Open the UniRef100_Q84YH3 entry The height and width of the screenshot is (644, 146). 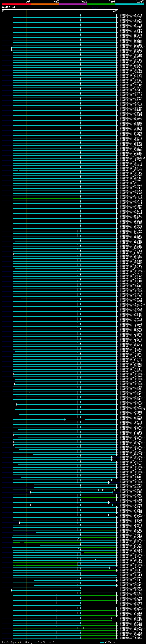[131, 110]
